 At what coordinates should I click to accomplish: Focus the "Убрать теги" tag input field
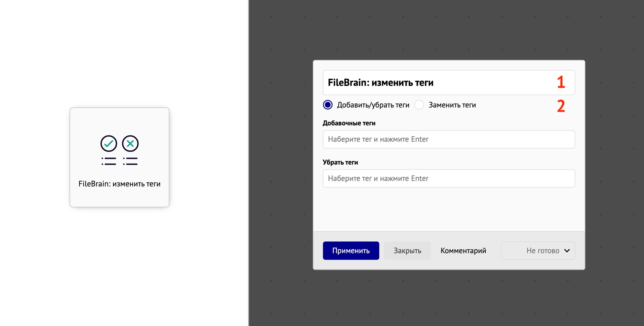(x=449, y=179)
